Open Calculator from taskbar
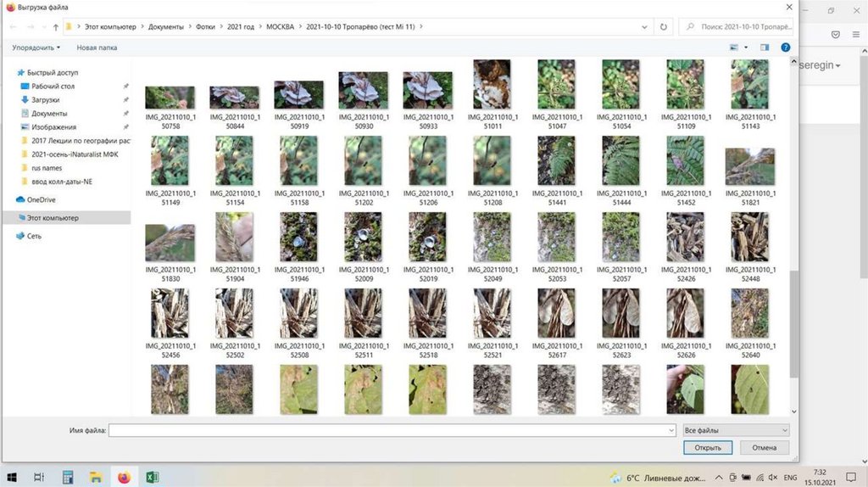The height and width of the screenshot is (487, 868). tap(68, 477)
